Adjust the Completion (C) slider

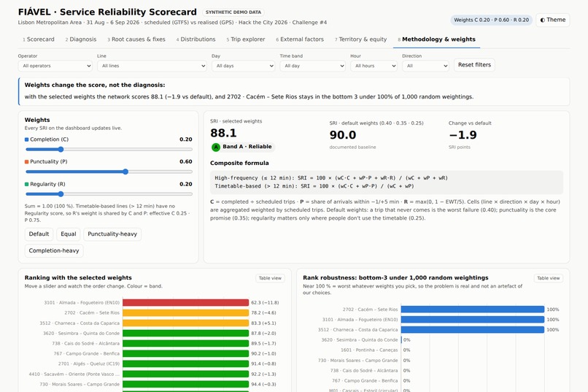109,150
